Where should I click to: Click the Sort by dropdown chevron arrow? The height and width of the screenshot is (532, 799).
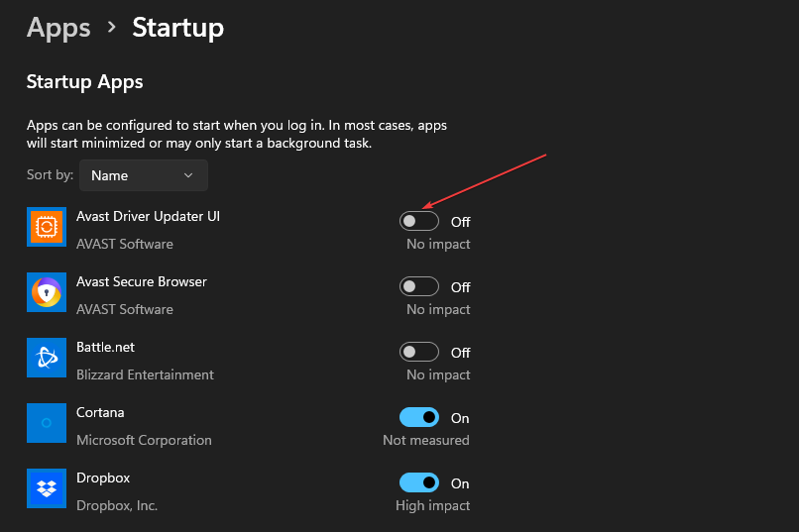[x=188, y=175]
